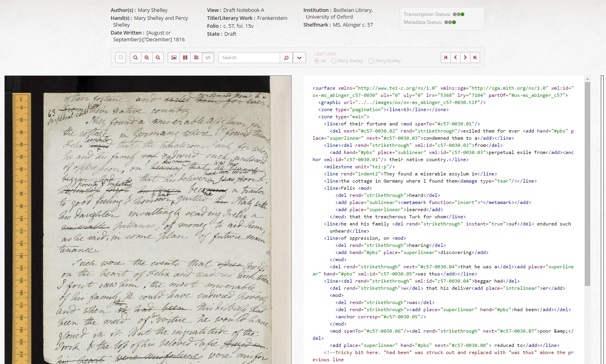Jump to the first page

(446, 58)
